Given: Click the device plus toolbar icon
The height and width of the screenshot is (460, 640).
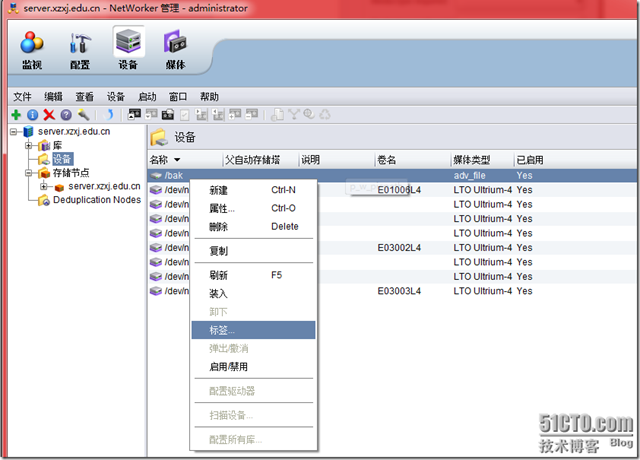Looking at the screenshot, I should tap(235, 114).
